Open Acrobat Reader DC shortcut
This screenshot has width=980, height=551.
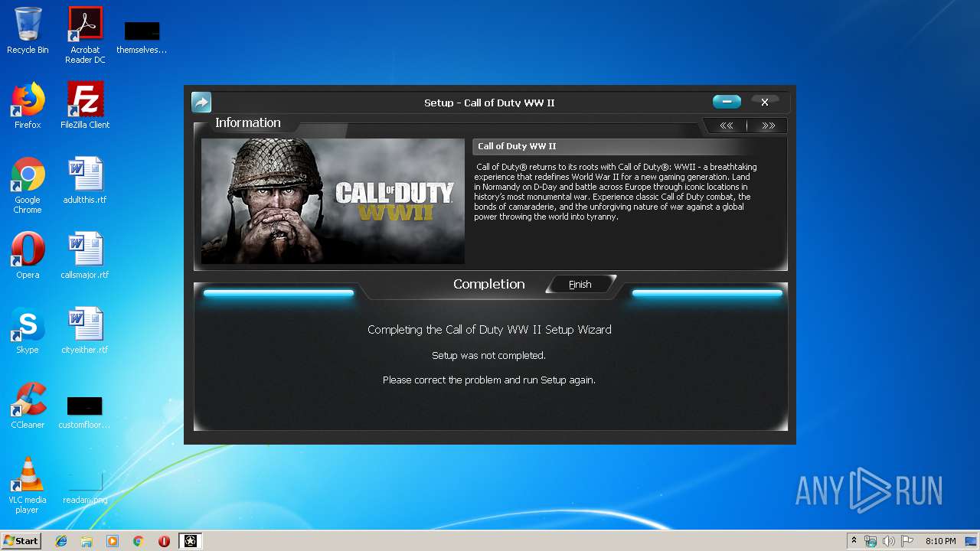tap(85, 35)
